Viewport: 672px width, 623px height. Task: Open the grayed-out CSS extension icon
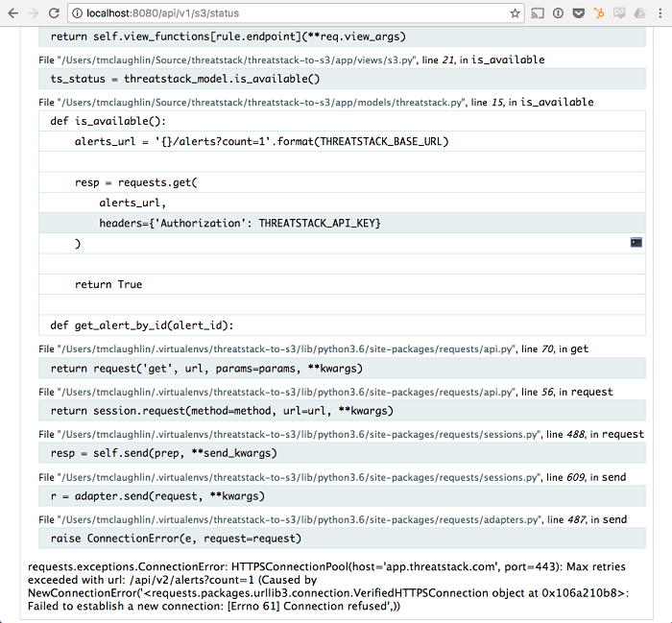(619, 13)
